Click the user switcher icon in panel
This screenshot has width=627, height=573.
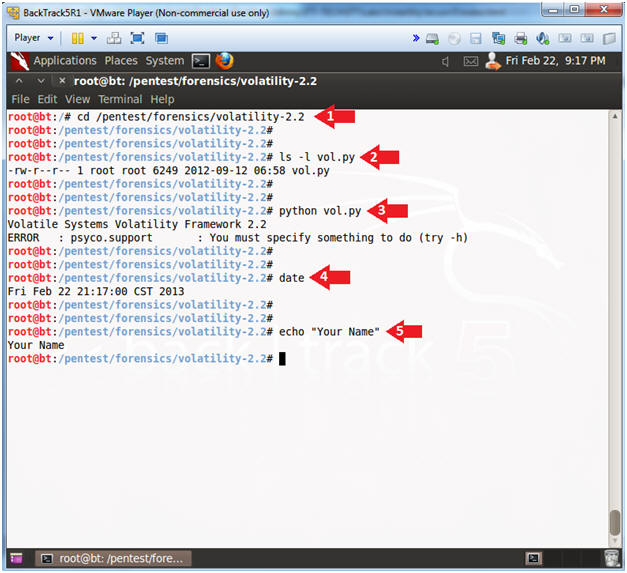tap(493, 61)
